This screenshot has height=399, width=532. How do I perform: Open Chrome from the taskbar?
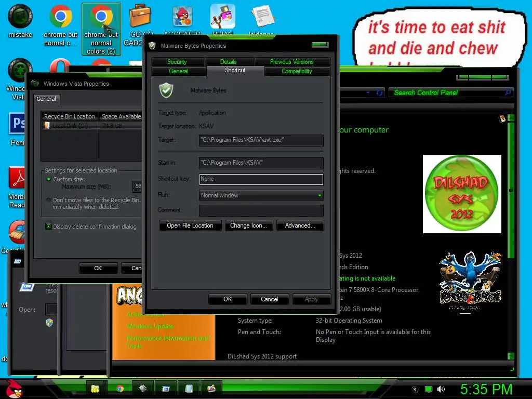tap(120, 389)
